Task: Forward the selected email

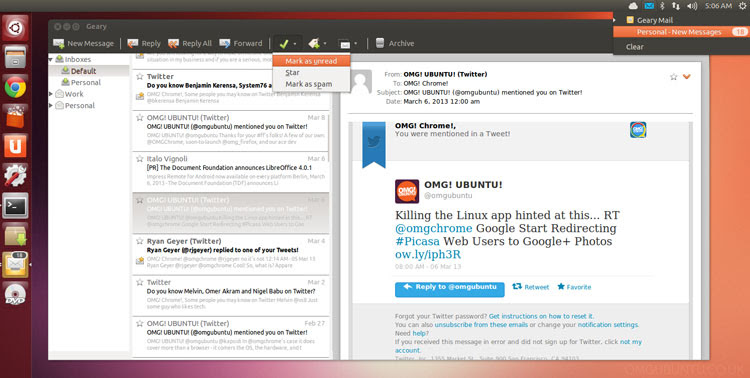Action: (x=241, y=44)
